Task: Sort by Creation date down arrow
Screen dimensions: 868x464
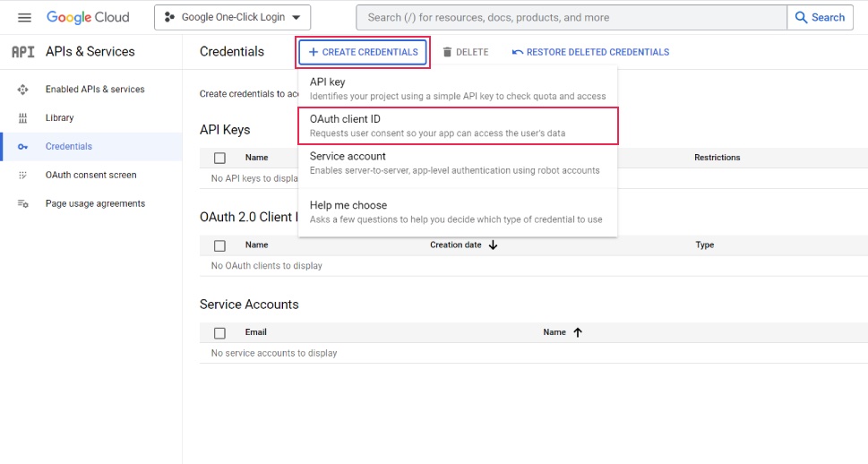Action: [494, 245]
